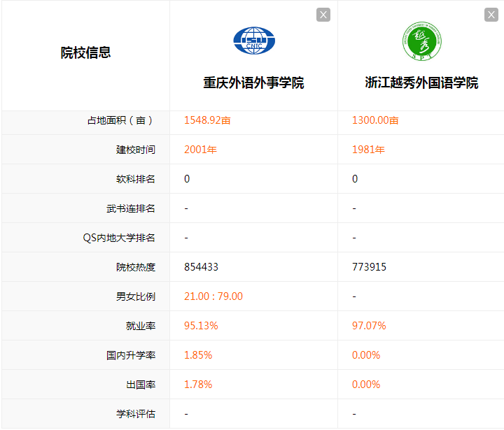This screenshot has width=504, height=430.
Task: Click the 浙江越秀外国语学院 green emblem
Action: 421,41
